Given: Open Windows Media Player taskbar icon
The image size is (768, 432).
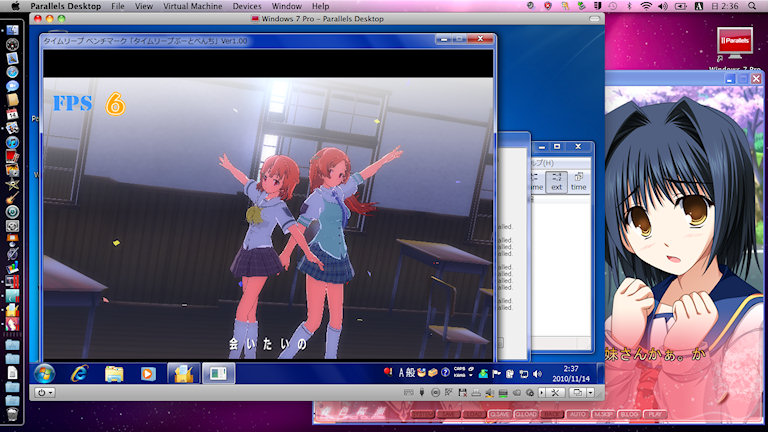Looking at the screenshot, I should 148,374.
